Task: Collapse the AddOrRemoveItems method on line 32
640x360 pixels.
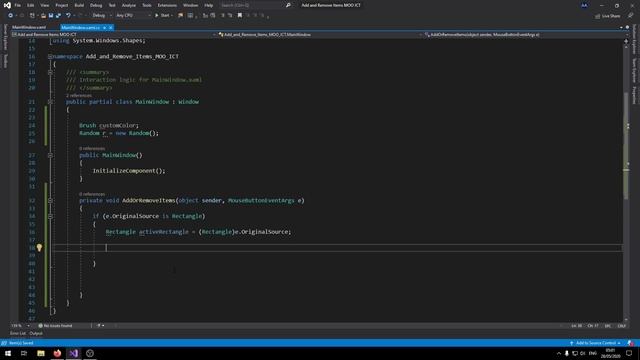Action: pyautogui.click(x=50, y=200)
